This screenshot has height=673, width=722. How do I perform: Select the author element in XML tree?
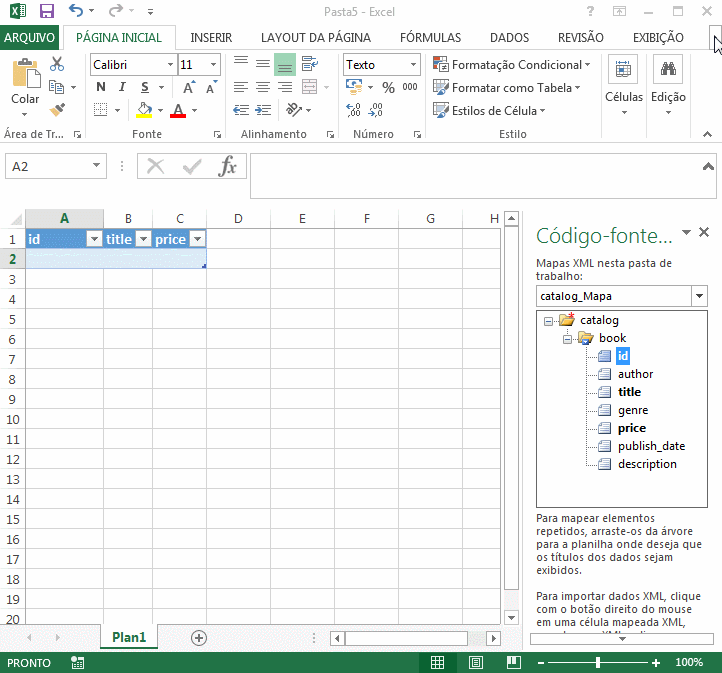(x=635, y=374)
